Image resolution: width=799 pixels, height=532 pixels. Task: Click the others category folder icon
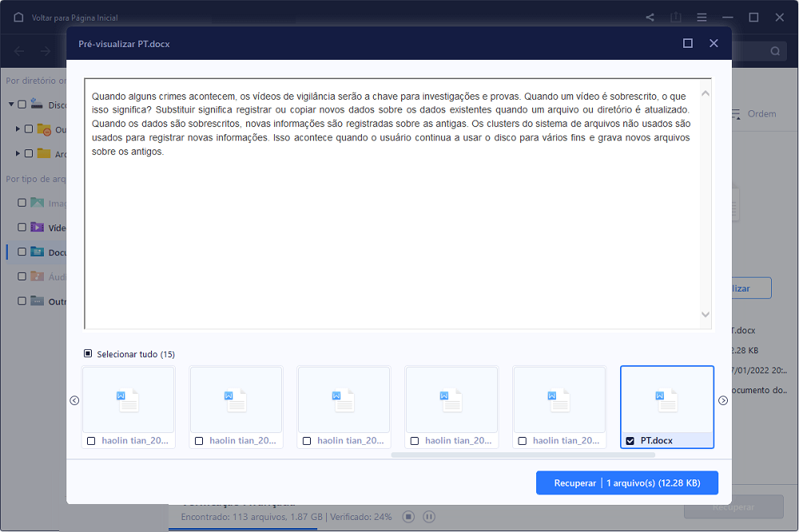(38, 300)
